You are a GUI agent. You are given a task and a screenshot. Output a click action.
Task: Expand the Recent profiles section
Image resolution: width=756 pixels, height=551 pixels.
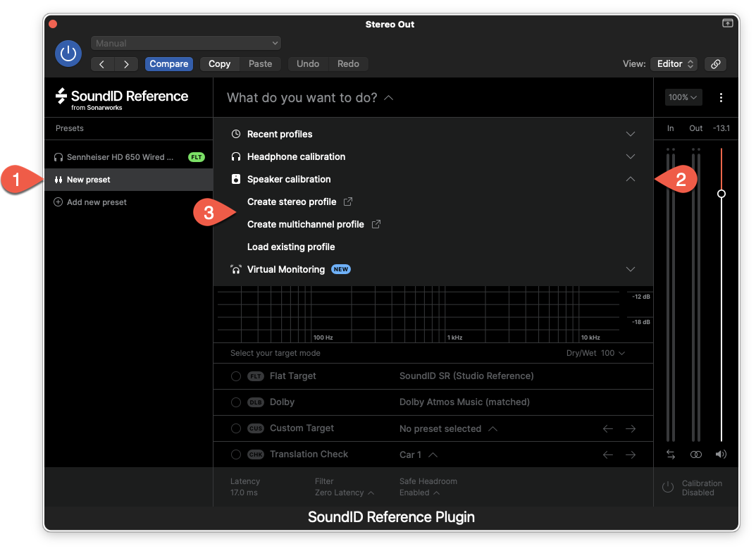pyautogui.click(x=630, y=133)
